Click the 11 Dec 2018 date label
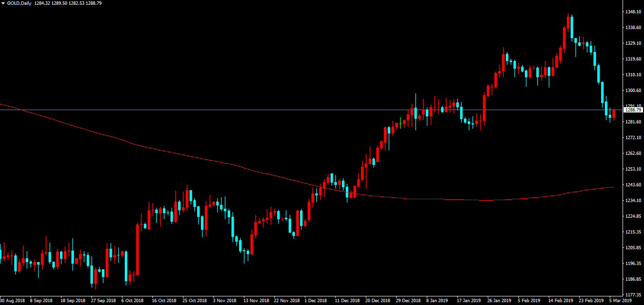 pos(348,301)
